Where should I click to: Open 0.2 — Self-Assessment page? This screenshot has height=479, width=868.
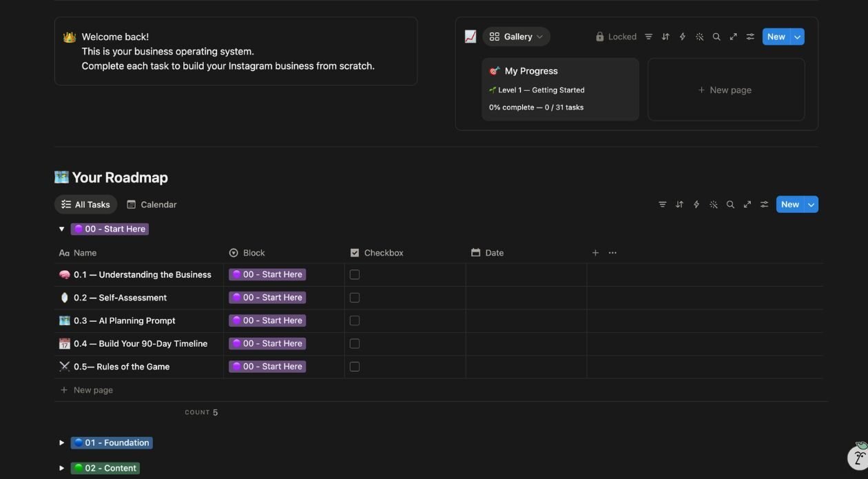(x=120, y=298)
